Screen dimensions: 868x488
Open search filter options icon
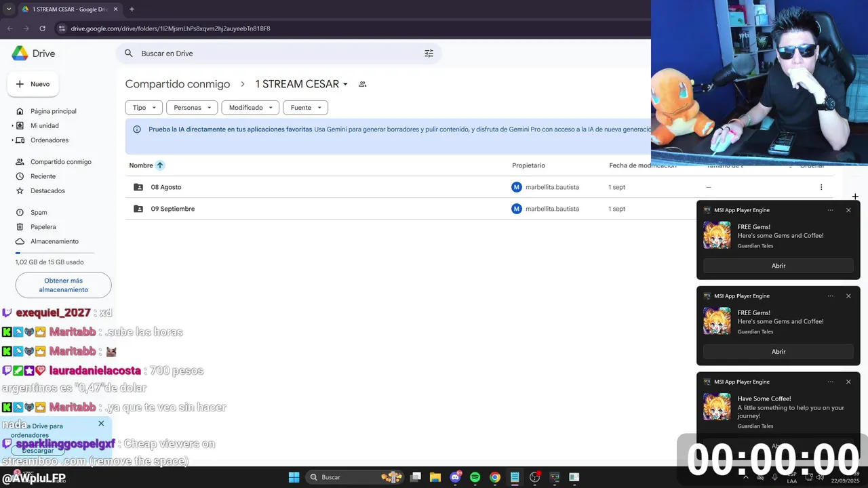tap(429, 54)
